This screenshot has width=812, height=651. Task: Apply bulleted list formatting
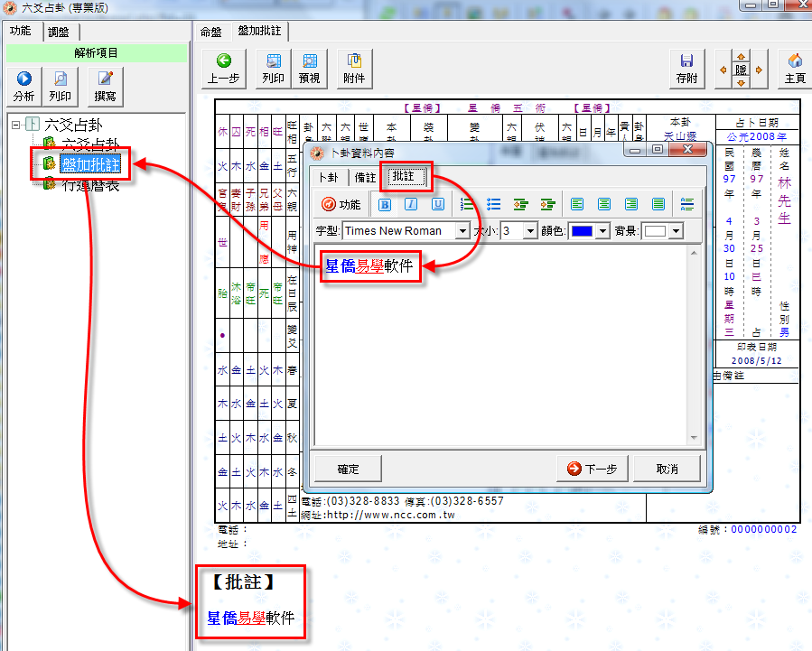click(493, 204)
